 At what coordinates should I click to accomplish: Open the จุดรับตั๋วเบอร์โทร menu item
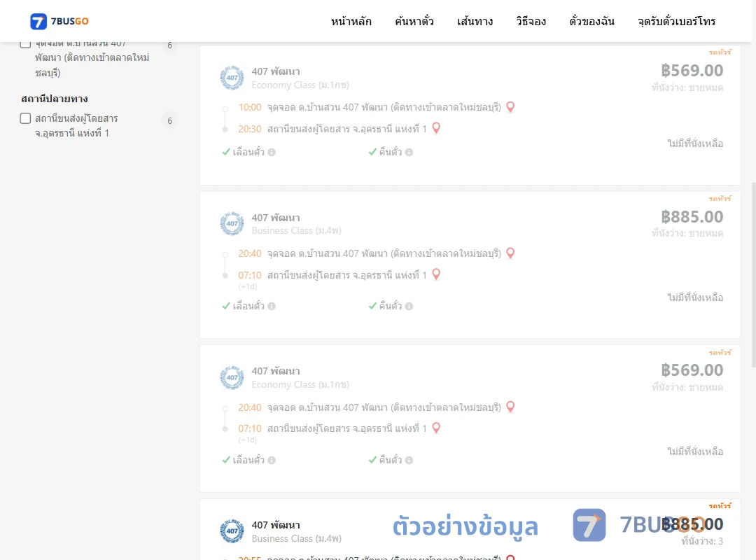(x=676, y=21)
